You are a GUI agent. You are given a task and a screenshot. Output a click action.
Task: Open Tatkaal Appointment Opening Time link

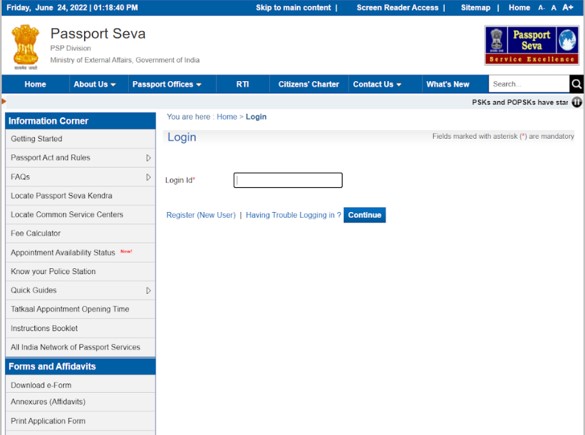click(x=80, y=309)
